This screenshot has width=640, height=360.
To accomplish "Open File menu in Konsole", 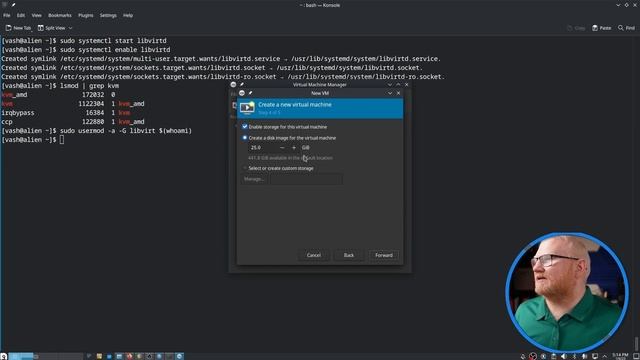I will 7,15.
